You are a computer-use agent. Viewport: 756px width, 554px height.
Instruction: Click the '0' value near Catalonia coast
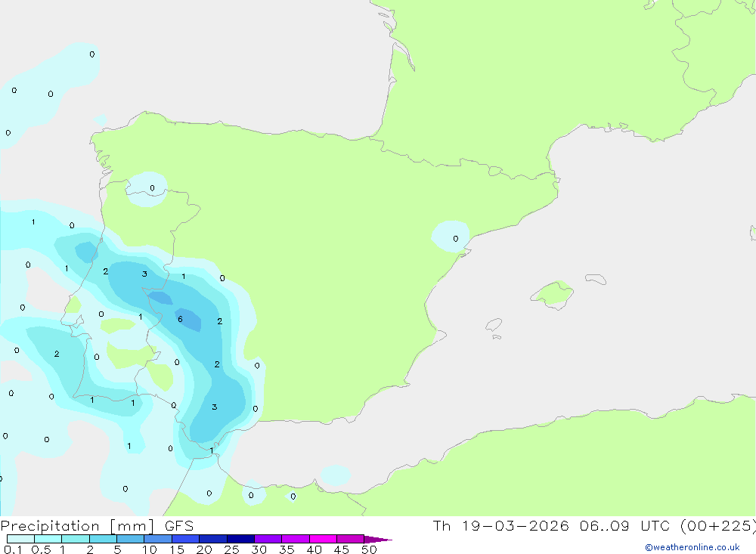pos(456,239)
